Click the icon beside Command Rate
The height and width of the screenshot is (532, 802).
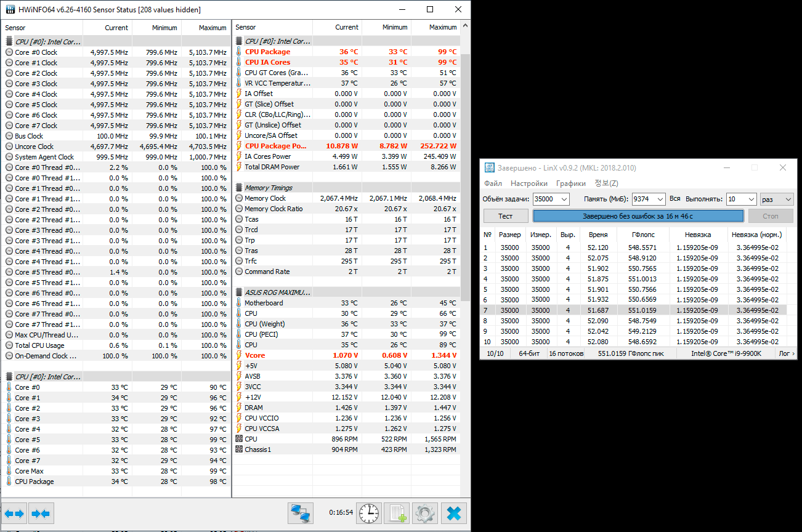tap(239, 272)
